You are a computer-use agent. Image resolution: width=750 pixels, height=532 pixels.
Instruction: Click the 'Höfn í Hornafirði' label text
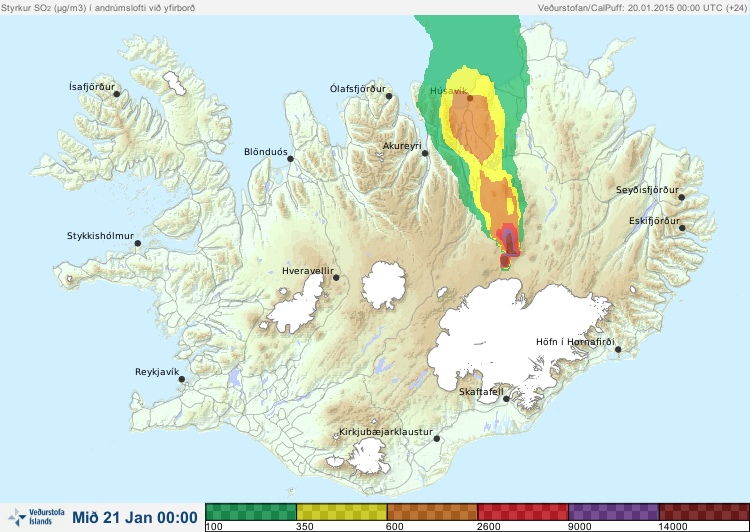click(x=575, y=342)
